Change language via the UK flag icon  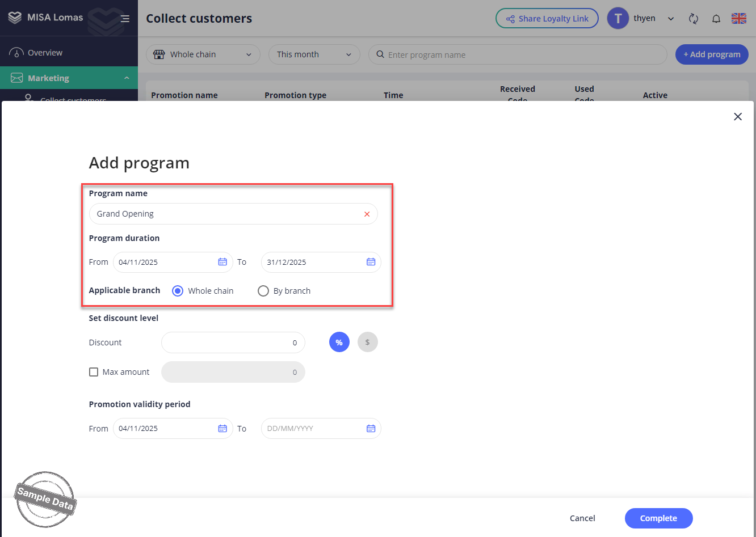point(738,19)
